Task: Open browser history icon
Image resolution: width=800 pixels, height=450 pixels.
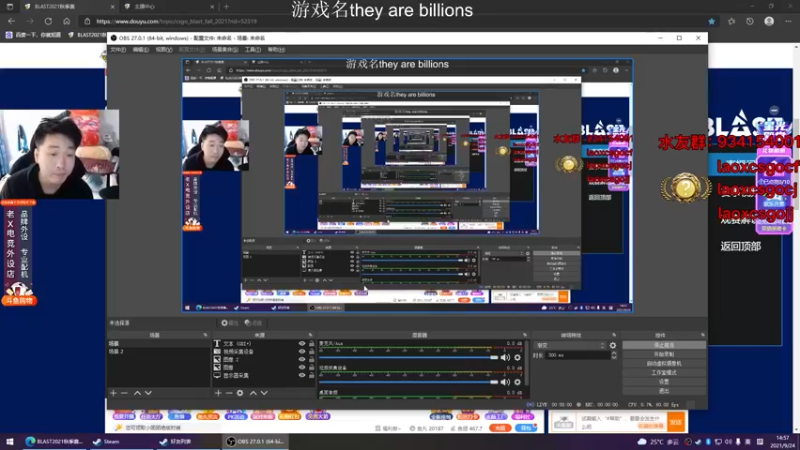Action: coord(749,21)
